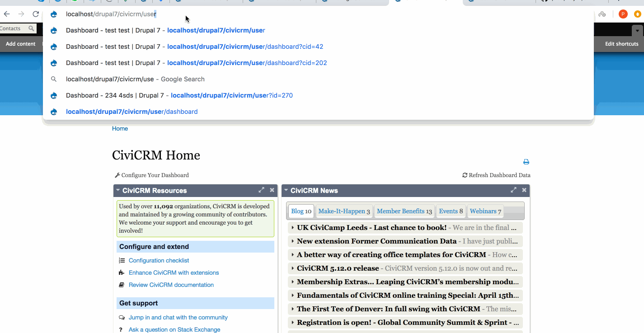Click the incognito-style extension icon near profile

602,14
